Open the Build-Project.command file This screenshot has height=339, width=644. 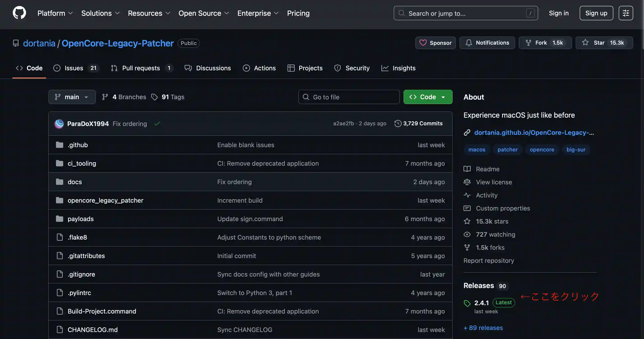(102, 311)
